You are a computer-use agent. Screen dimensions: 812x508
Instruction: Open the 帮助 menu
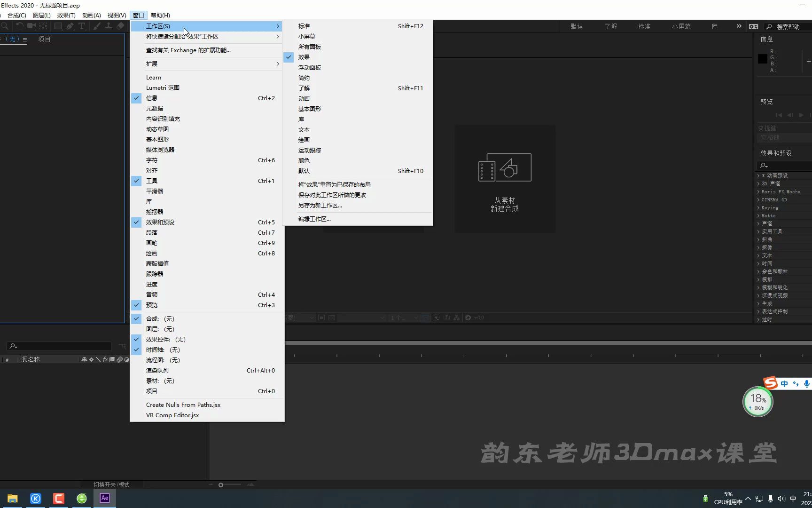tap(160, 15)
